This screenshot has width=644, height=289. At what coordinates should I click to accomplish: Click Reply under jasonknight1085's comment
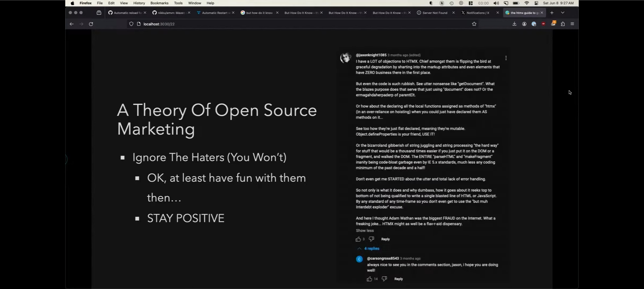385,239
